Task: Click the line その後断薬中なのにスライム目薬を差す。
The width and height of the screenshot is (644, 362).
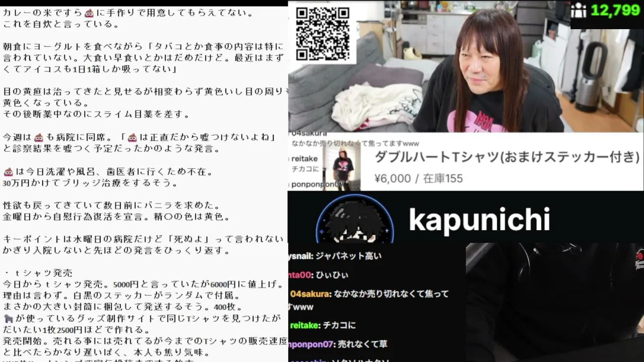Action: coord(97,114)
